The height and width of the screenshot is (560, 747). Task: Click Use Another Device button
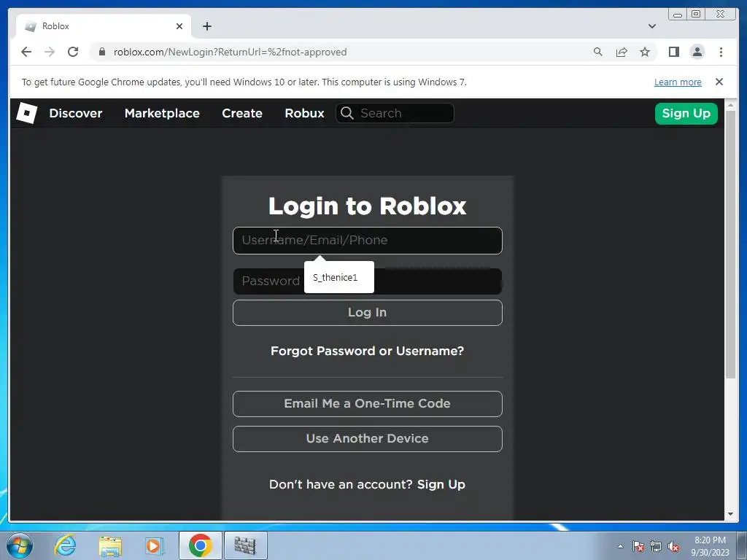(368, 438)
